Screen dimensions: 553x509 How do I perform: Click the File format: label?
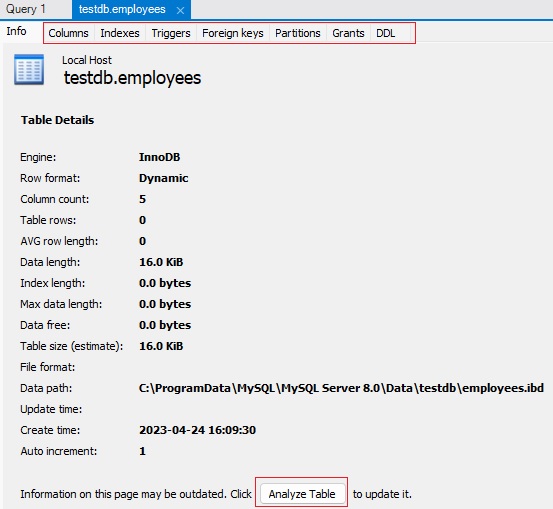tap(48, 367)
